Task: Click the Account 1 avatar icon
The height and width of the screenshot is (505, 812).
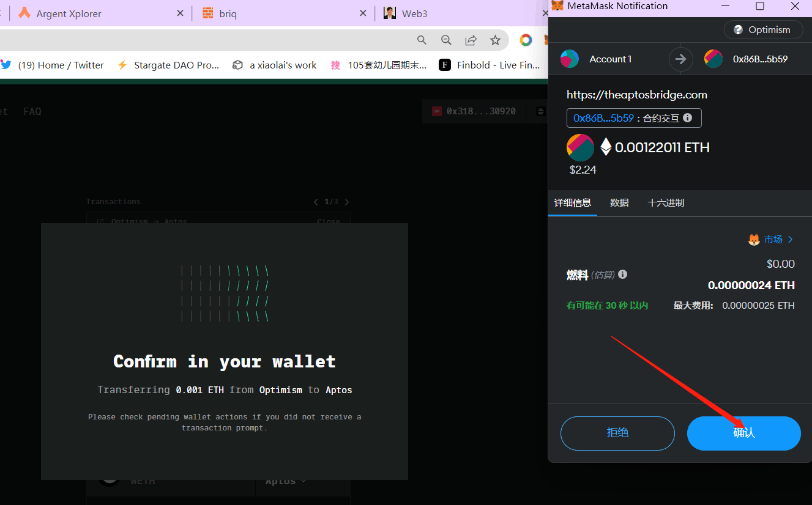Action: [570, 59]
